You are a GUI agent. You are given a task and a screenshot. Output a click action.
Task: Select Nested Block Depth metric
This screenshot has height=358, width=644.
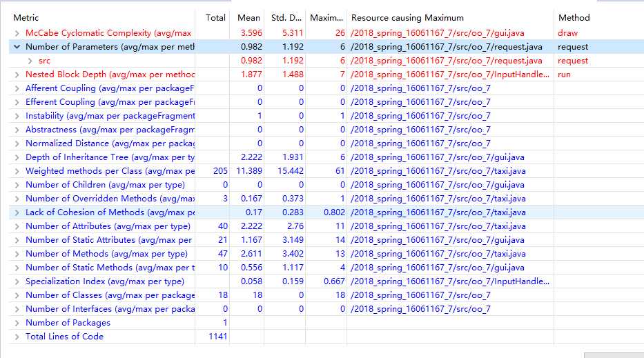point(110,74)
